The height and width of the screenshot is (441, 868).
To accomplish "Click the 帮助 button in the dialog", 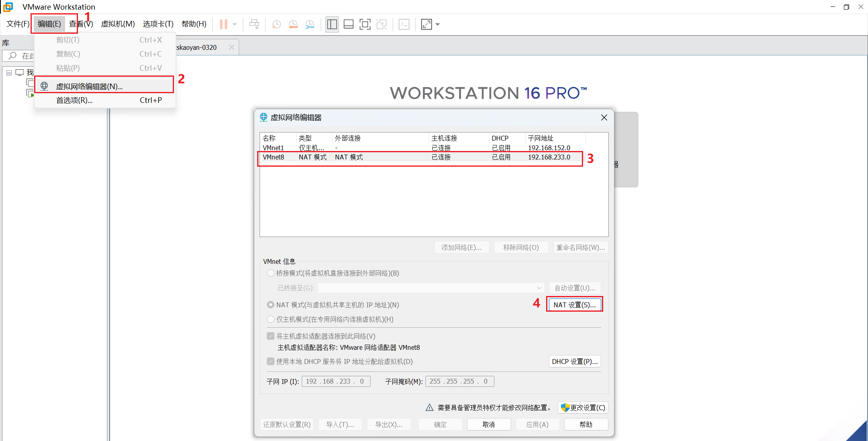I will pyautogui.click(x=586, y=425).
